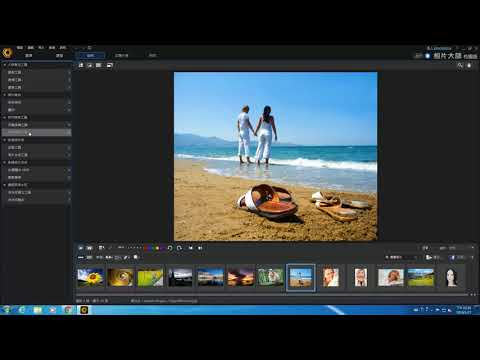
Task: Open the File Explorer folder on taskbar
Action: (37, 310)
